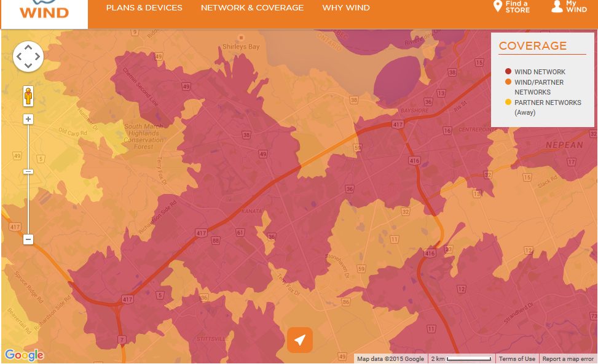
Task: Click the 416 highway shield near Bayshore
Action: point(414,160)
